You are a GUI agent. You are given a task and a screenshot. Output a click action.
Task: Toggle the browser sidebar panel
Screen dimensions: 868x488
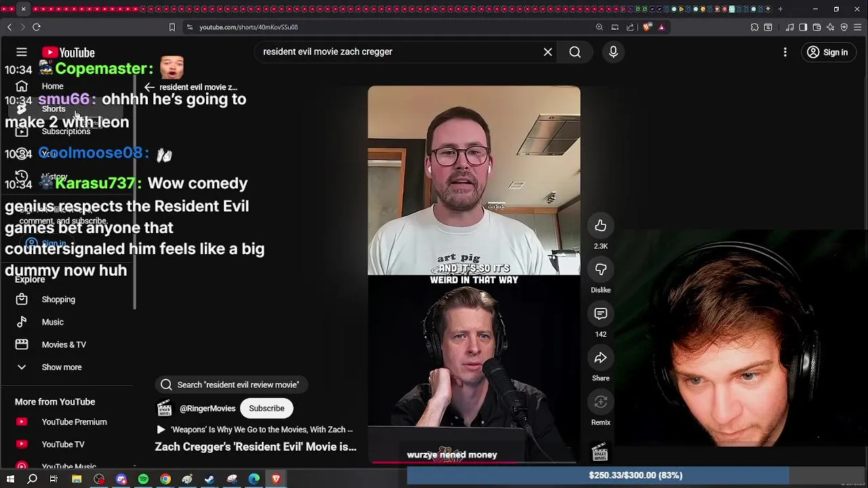coord(804,27)
